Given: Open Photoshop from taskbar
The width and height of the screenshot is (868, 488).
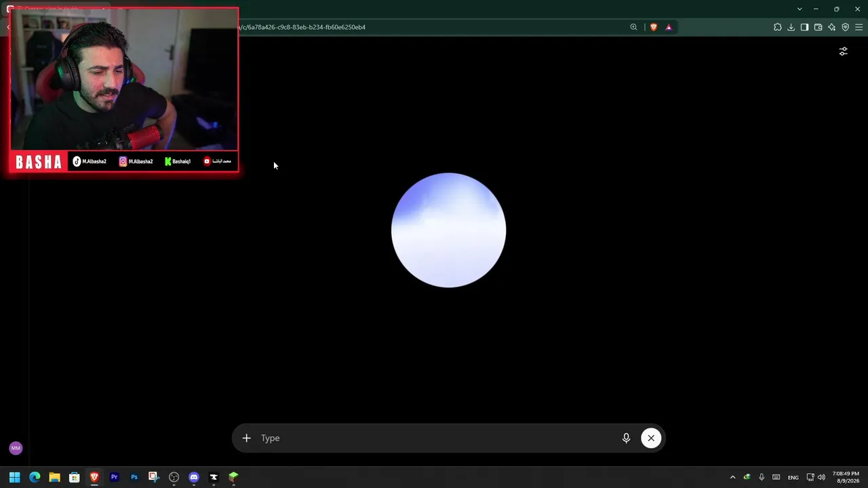Looking at the screenshot, I should (x=134, y=477).
